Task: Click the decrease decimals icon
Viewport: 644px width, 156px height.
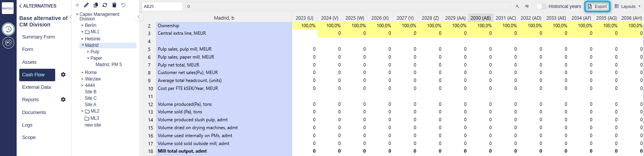Action: (517, 6)
